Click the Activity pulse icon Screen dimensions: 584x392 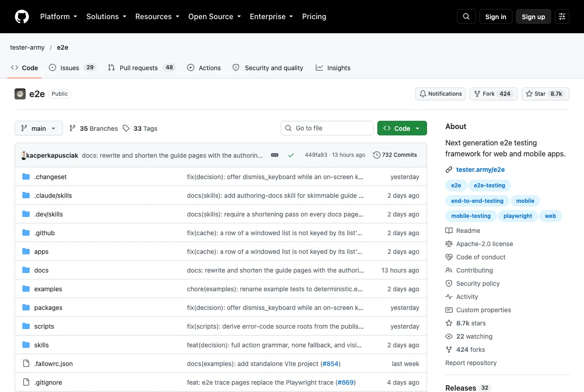tap(449, 297)
